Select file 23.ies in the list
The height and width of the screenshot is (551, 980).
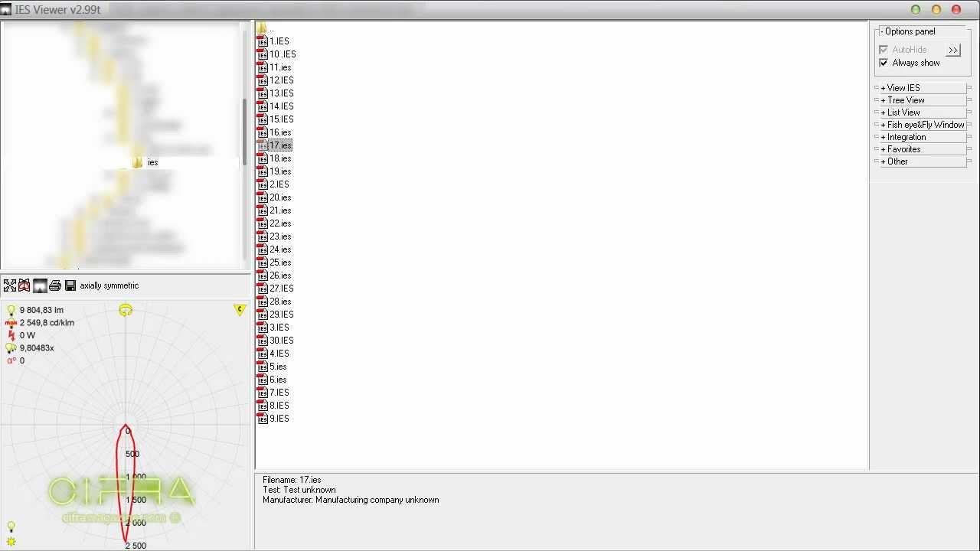(274, 236)
